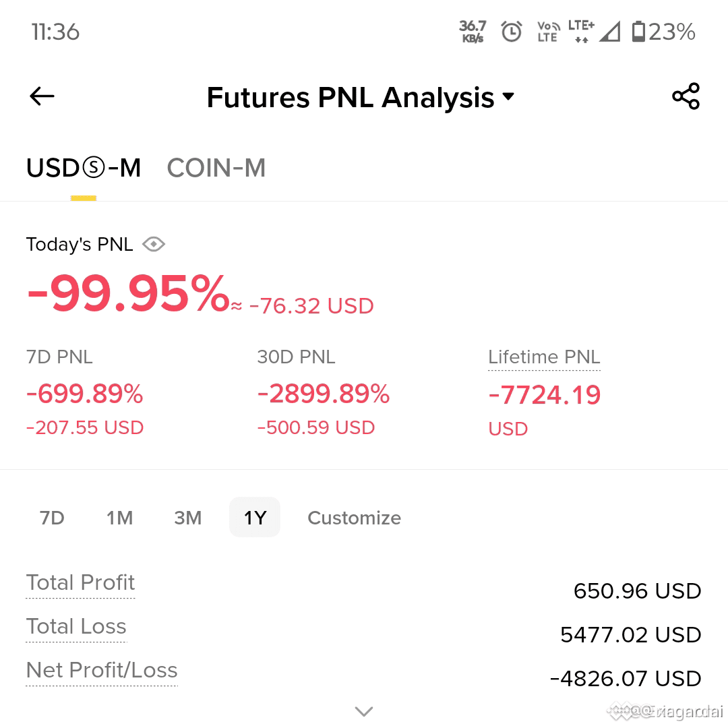Select the 7D time range
The image size is (728, 728).
click(x=52, y=518)
